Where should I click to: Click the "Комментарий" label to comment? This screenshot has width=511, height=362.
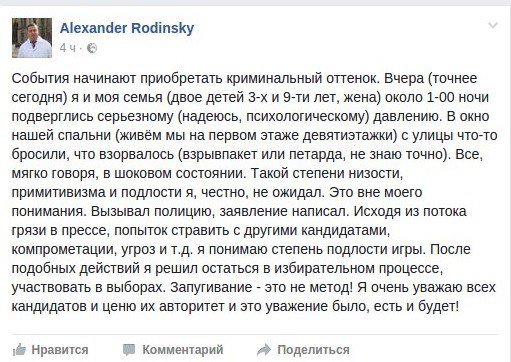coord(183,350)
